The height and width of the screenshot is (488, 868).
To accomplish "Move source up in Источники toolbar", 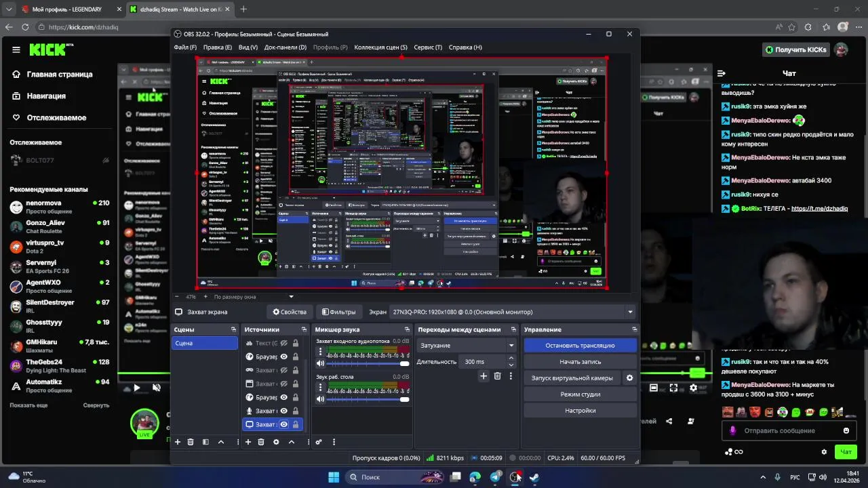I will pos(292,442).
